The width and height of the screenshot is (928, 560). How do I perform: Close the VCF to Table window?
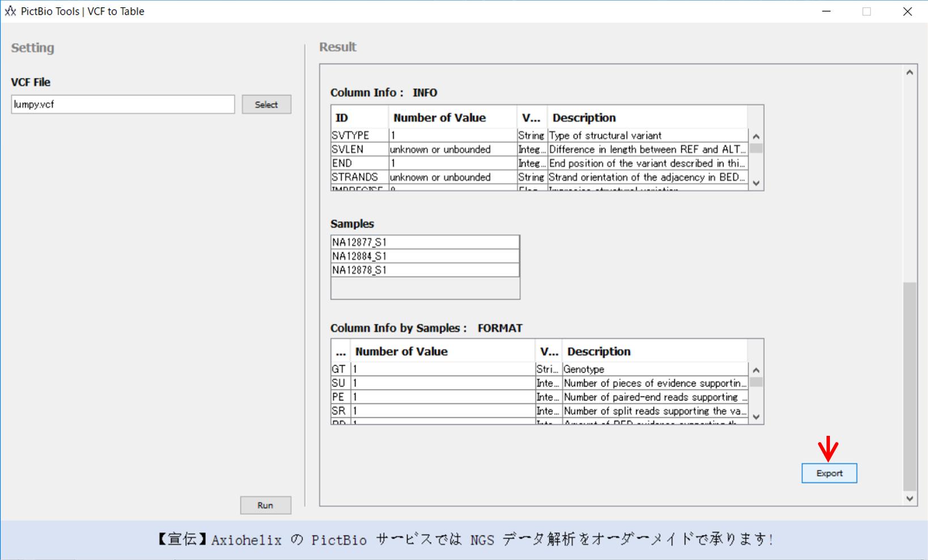(907, 11)
